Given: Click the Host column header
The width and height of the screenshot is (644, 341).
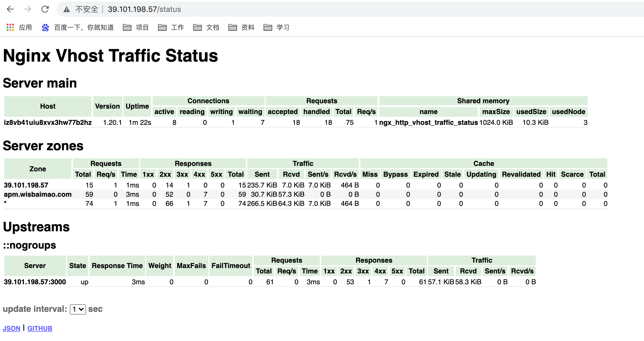Looking at the screenshot, I should coord(48,106).
